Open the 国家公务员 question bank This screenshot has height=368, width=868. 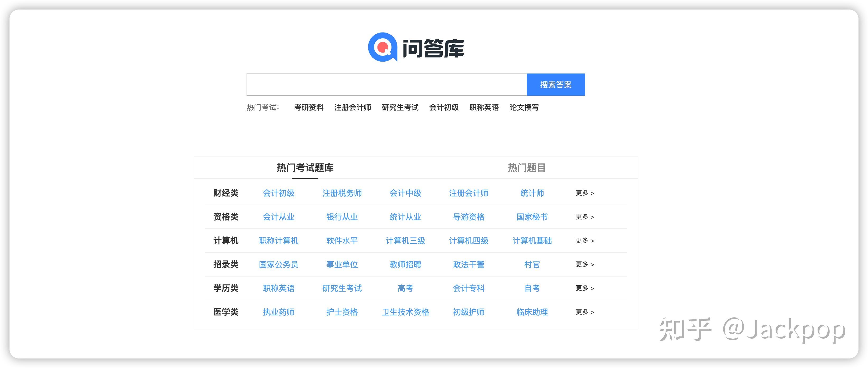[x=279, y=264]
